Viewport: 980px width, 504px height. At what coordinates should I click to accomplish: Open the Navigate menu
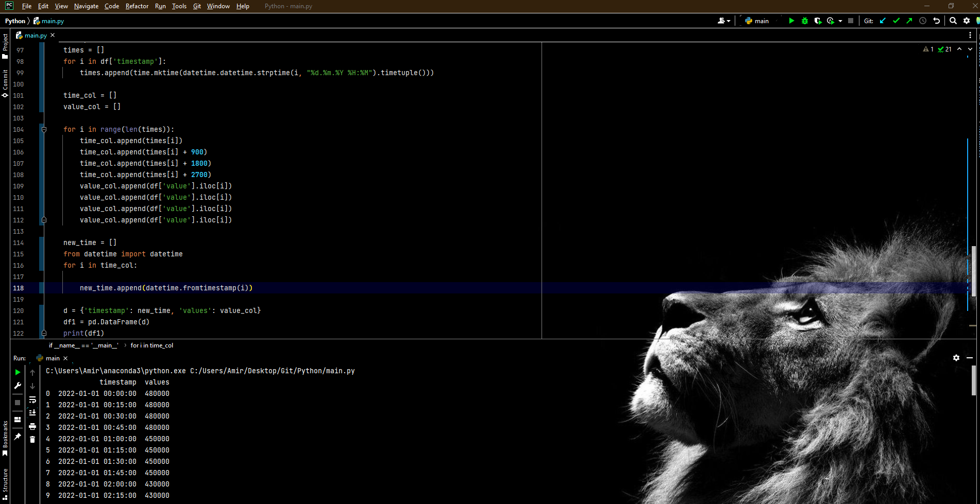point(86,6)
